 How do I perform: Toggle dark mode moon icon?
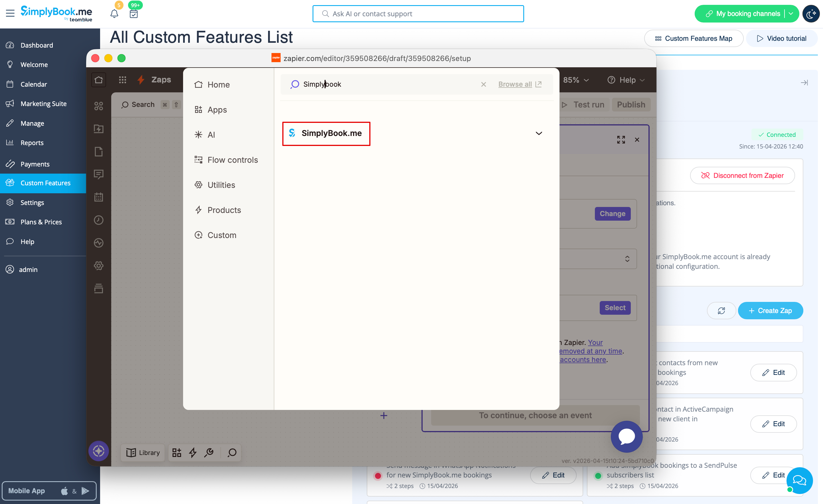(811, 14)
